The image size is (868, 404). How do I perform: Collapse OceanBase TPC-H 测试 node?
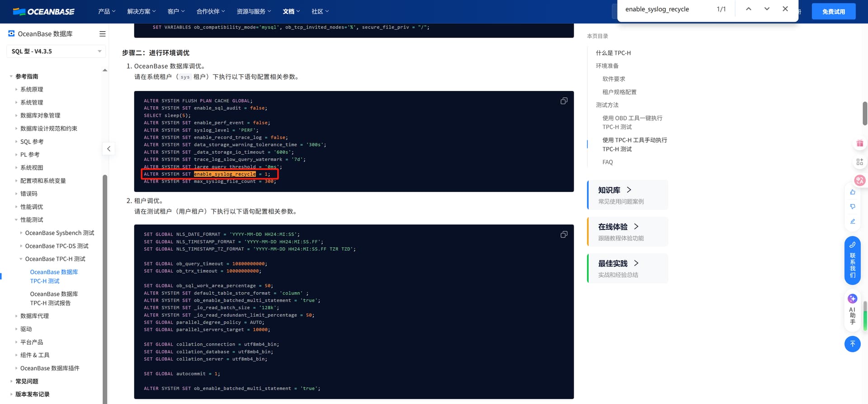(21, 259)
